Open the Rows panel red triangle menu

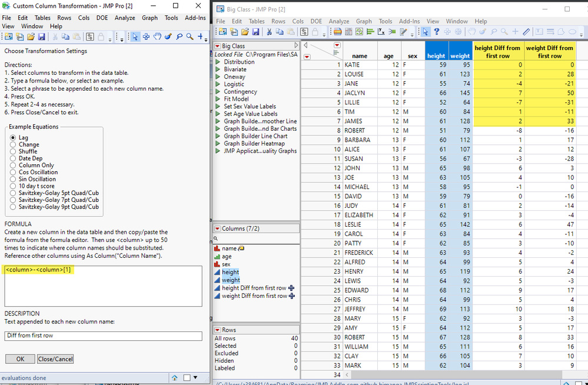coord(217,330)
